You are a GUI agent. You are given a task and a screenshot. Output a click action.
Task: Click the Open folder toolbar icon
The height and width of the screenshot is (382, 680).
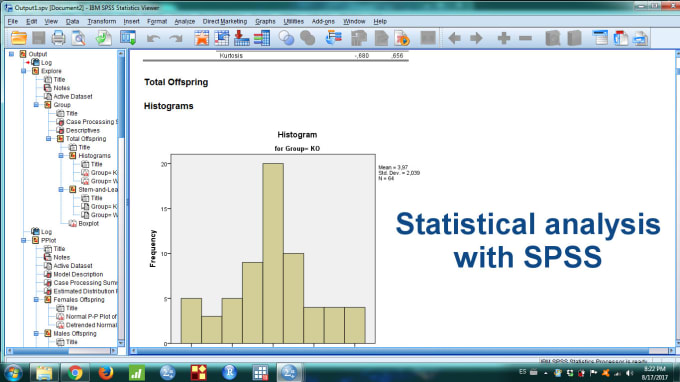click(x=19, y=38)
